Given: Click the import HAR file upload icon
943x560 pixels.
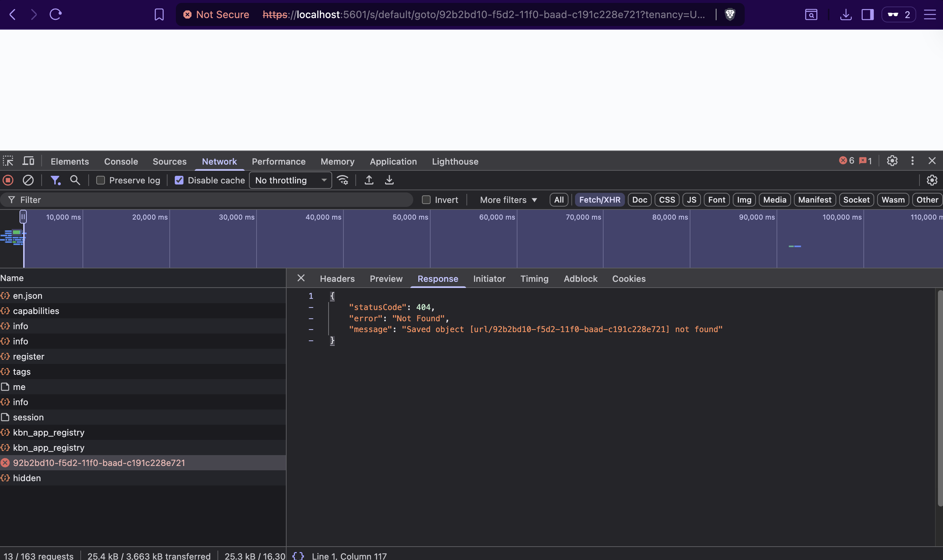Looking at the screenshot, I should (369, 181).
